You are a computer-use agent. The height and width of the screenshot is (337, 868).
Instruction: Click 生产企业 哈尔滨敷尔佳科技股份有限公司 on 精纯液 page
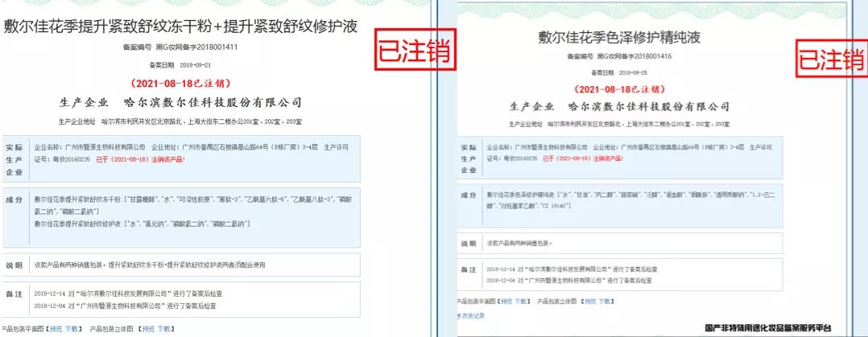(619, 107)
